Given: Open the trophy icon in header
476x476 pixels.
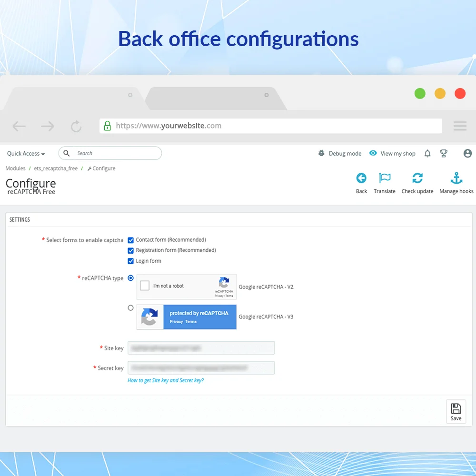Looking at the screenshot, I should coord(444,153).
